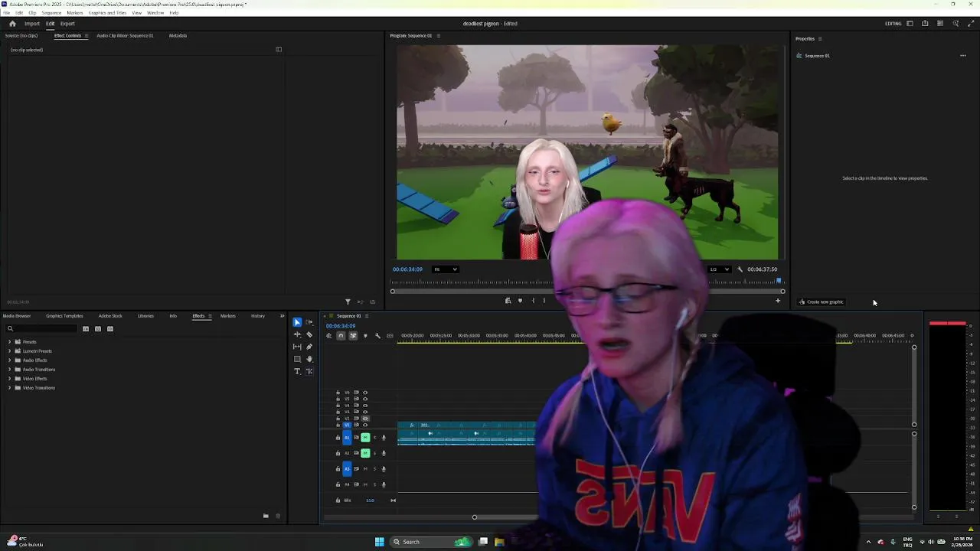Select the Rectangle tool
Image resolution: width=980 pixels, height=551 pixels.
(297, 359)
